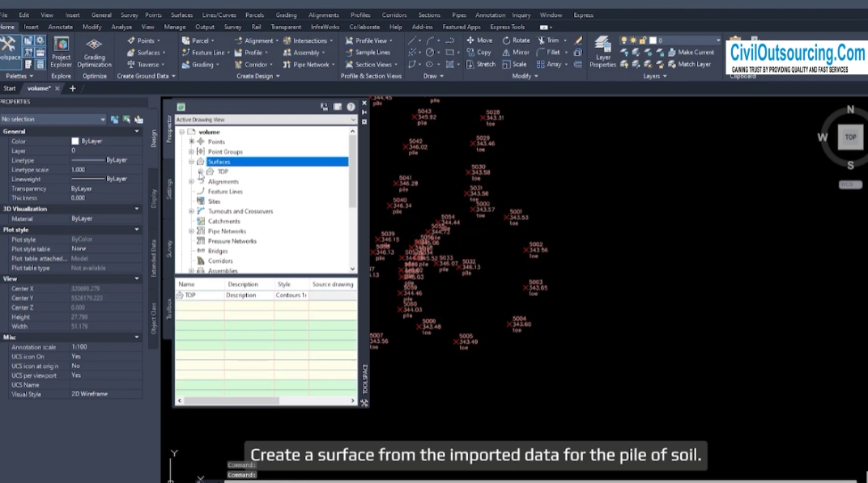
Task: Collapse the 3D Visualization section
Action: [137, 209]
